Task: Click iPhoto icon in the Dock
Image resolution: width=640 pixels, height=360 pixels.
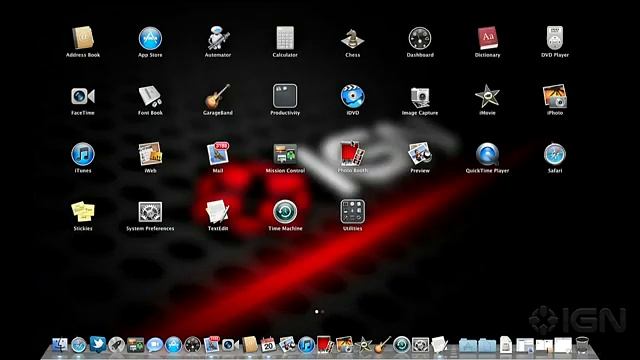Action: (344, 345)
